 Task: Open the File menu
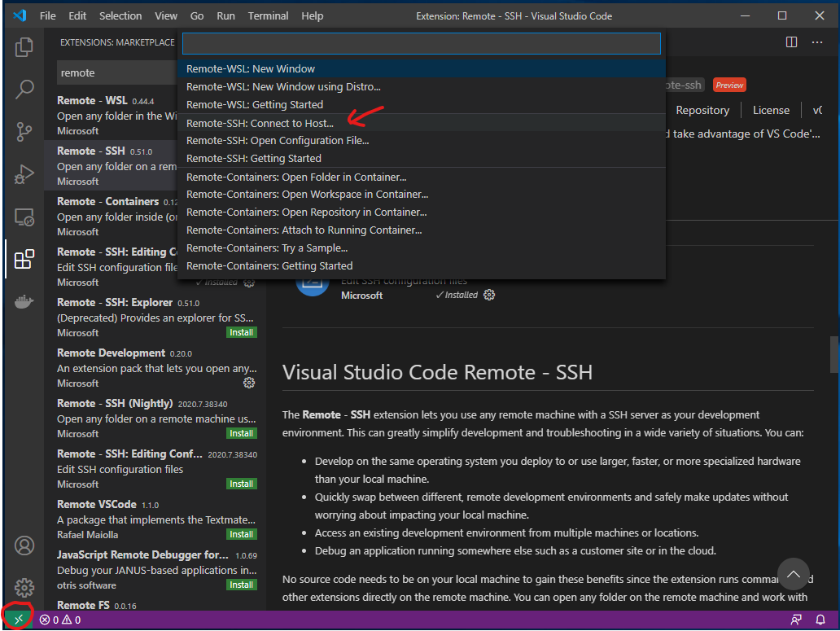(48, 16)
